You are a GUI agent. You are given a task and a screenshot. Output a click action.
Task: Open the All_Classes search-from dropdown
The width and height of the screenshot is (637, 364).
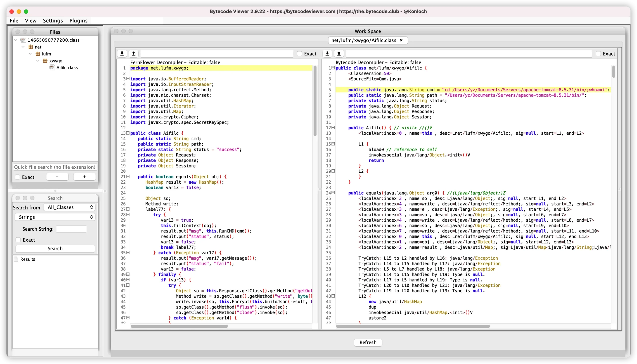(69, 207)
